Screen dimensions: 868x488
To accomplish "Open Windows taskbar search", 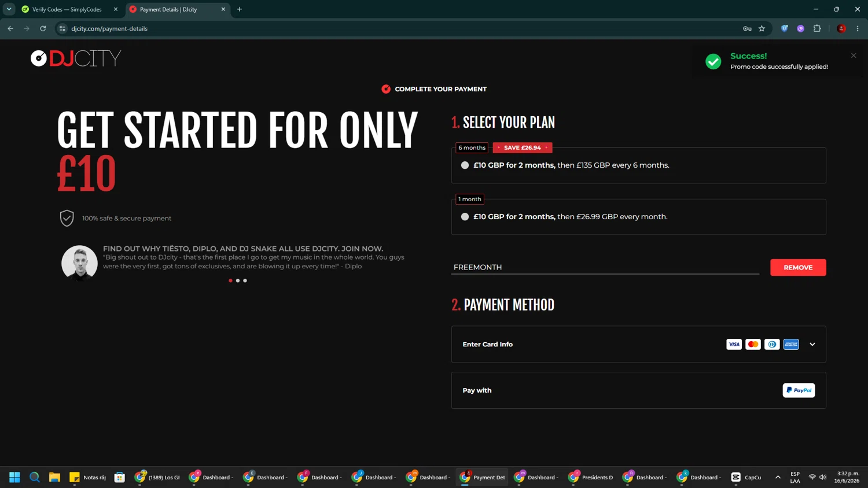I will [35, 477].
